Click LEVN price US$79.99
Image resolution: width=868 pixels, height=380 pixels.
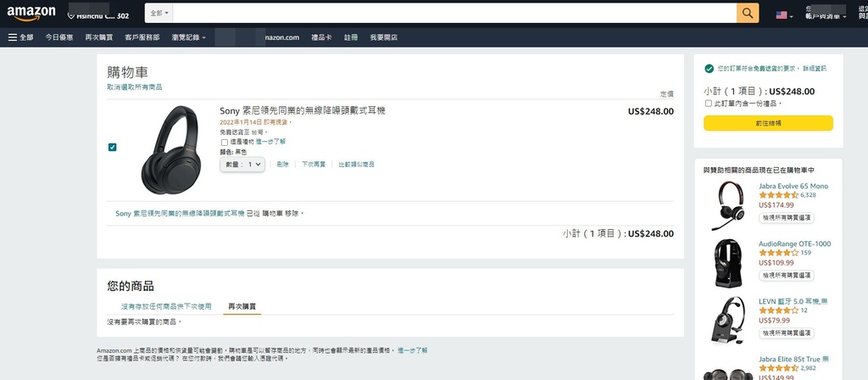pyautogui.click(x=775, y=320)
